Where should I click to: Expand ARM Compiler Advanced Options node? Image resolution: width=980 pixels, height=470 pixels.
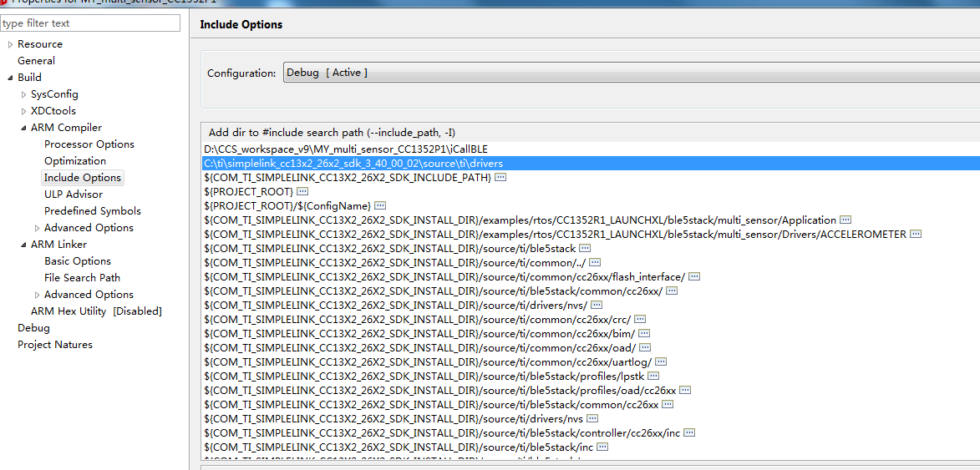point(37,228)
